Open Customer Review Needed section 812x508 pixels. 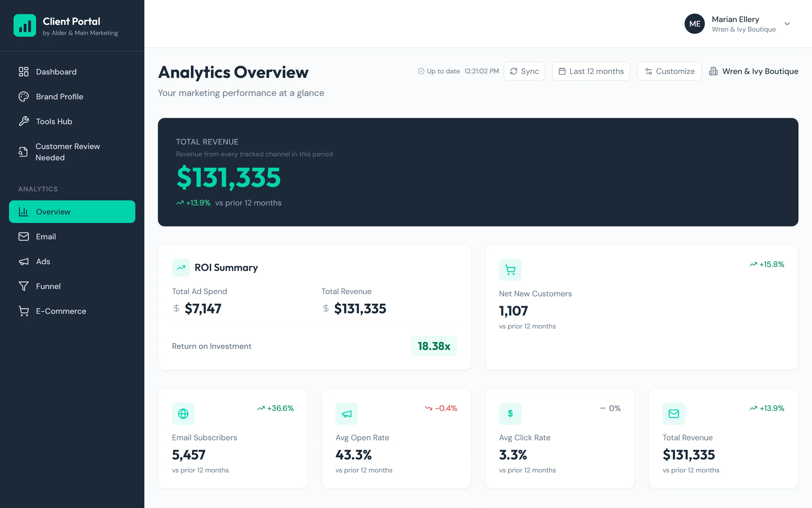tap(72, 152)
